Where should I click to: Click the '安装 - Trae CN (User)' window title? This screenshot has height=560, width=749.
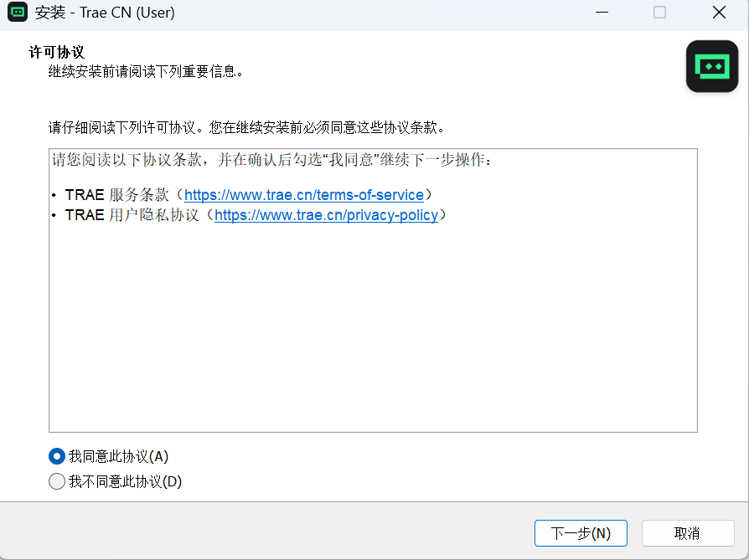pyautogui.click(x=105, y=13)
